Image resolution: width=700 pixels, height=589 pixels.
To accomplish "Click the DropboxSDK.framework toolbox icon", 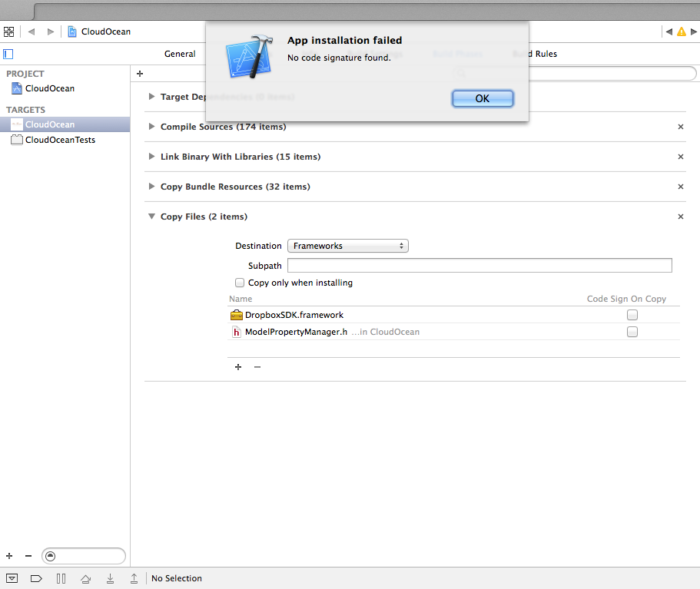I will coord(237,315).
